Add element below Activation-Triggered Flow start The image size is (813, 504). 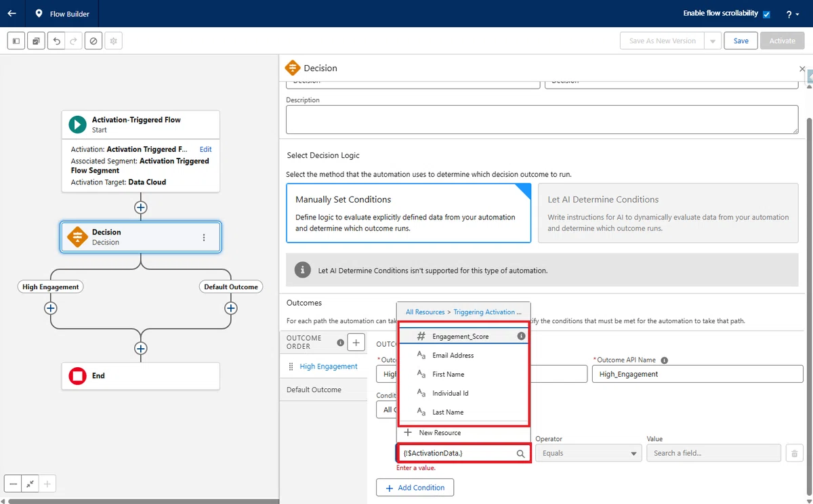tap(140, 207)
